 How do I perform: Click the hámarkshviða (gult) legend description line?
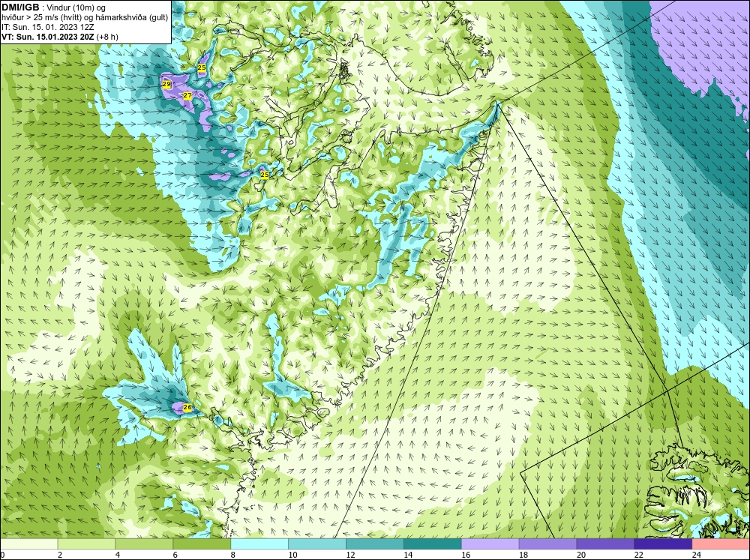(85, 18)
